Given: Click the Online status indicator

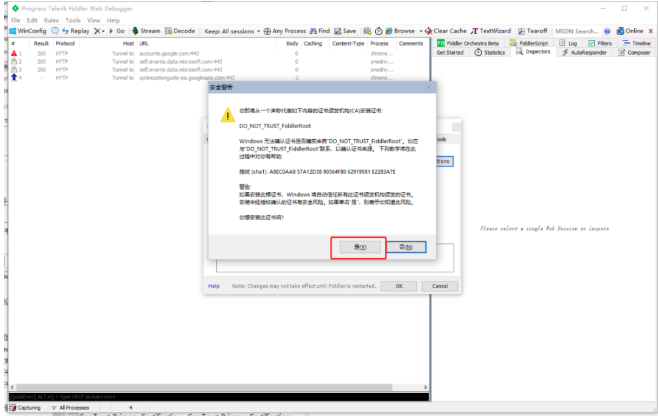Looking at the screenshot, I should pyautogui.click(x=629, y=31).
